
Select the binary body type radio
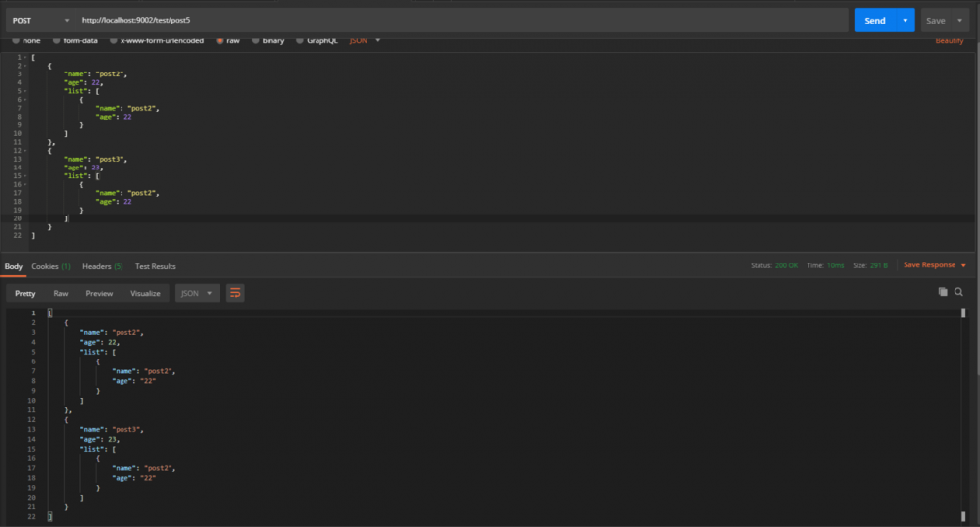tap(255, 40)
